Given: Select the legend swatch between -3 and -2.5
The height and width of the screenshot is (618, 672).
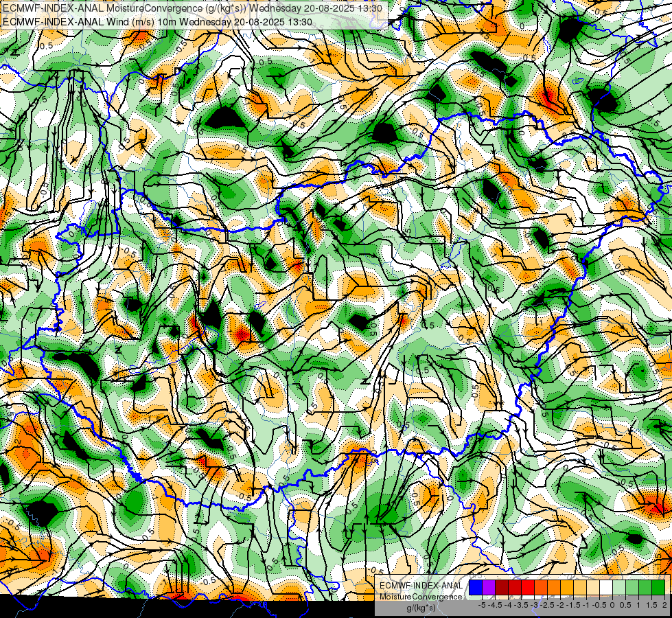Looking at the screenshot, I should [541, 587].
